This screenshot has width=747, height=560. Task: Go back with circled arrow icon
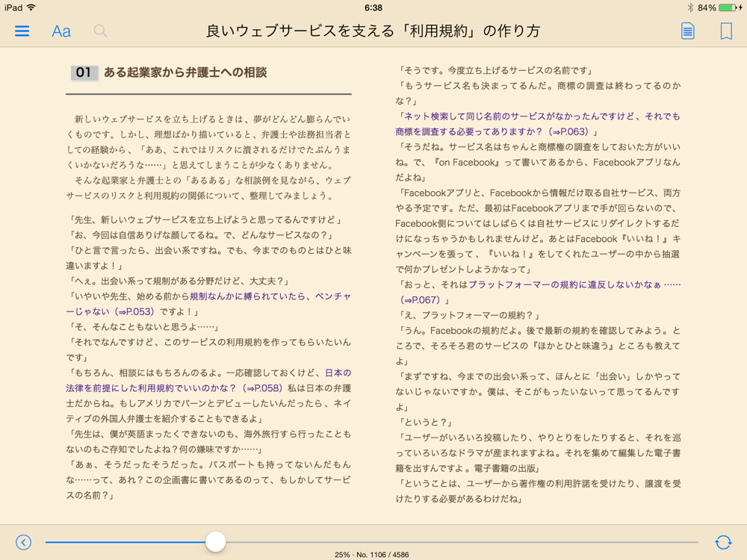(23, 542)
